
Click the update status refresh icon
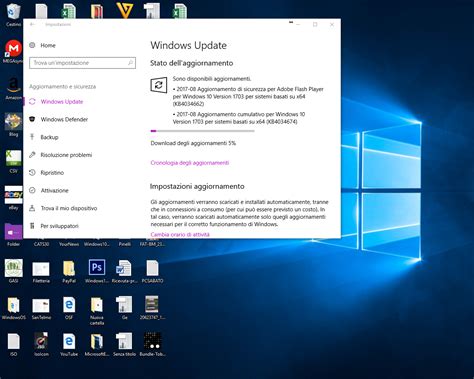click(159, 85)
